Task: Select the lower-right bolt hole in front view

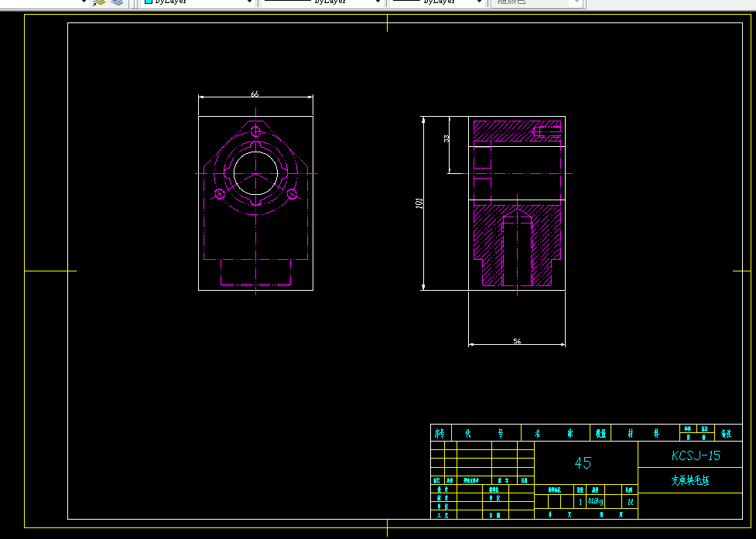Action: pyautogui.click(x=292, y=194)
